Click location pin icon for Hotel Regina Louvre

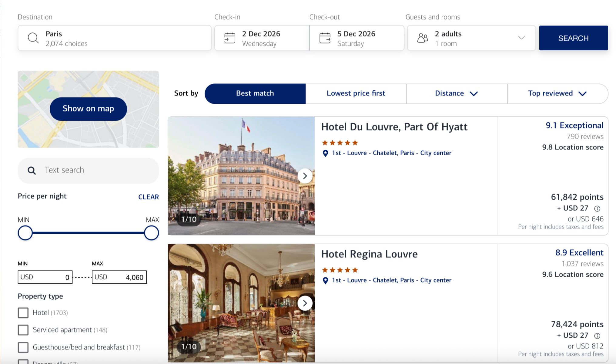click(325, 280)
